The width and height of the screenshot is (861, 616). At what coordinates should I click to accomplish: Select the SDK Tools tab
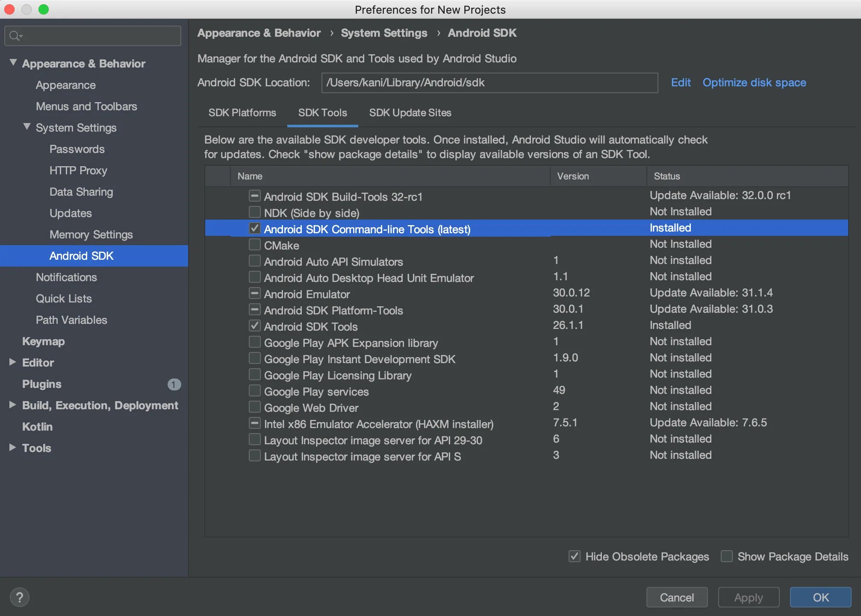tap(323, 113)
